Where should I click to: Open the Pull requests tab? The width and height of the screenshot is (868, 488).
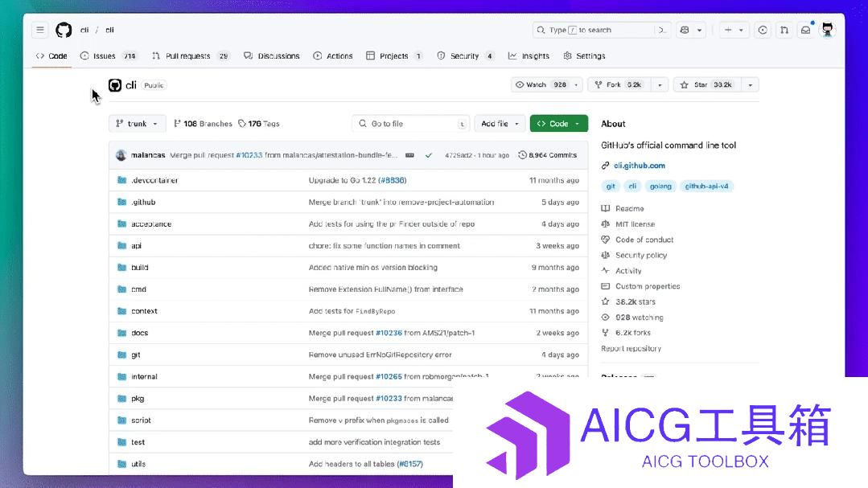(x=191, y=56)
